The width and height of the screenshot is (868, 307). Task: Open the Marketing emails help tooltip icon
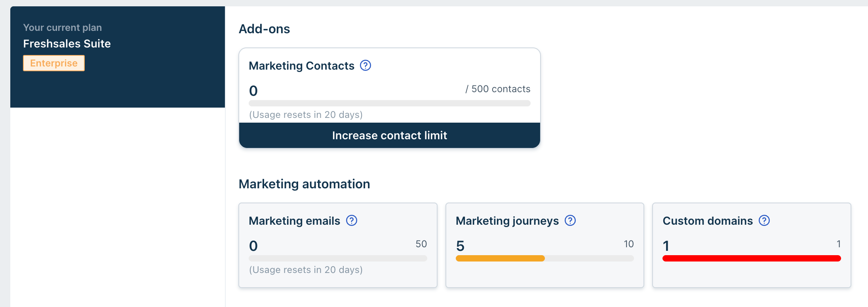[x=351, y=220]
